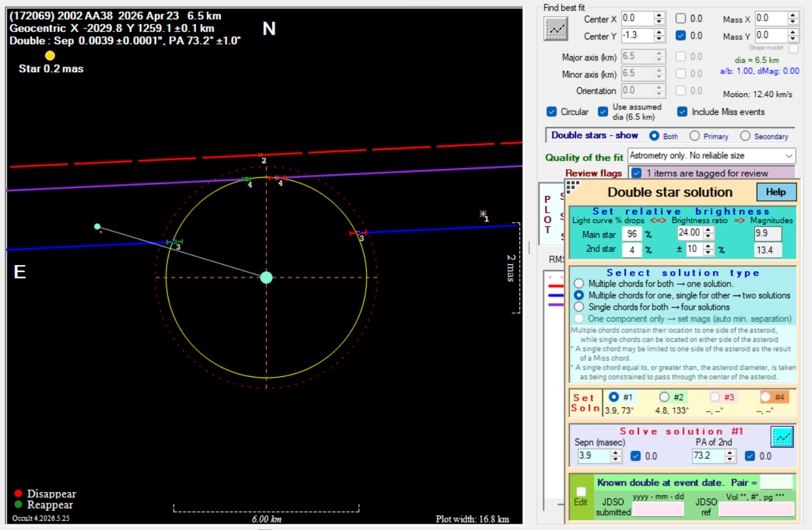Click the Mass Y value field
Viewport: 812px width, 530px height.
[x=772, y=35]
